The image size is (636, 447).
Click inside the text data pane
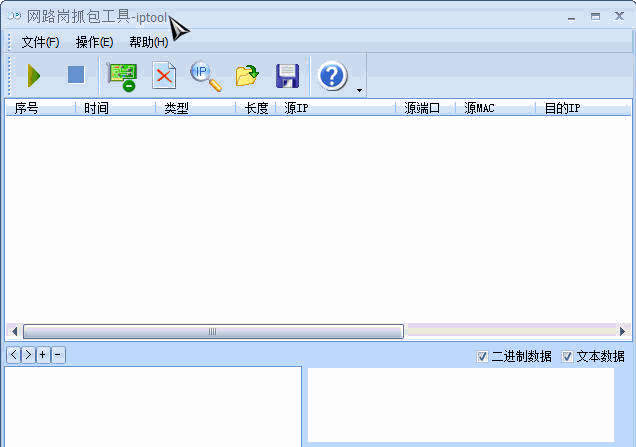[461, 405]
